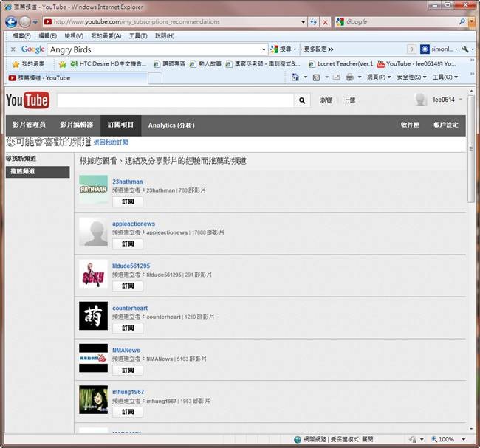Screen dimensions: 480x448
Task: Select the 訂閱項目 tab
Action: pos(120,125)
